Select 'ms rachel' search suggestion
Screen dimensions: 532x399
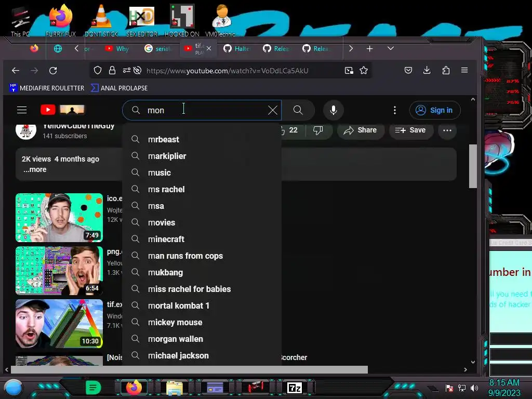(x=202, y=189)
